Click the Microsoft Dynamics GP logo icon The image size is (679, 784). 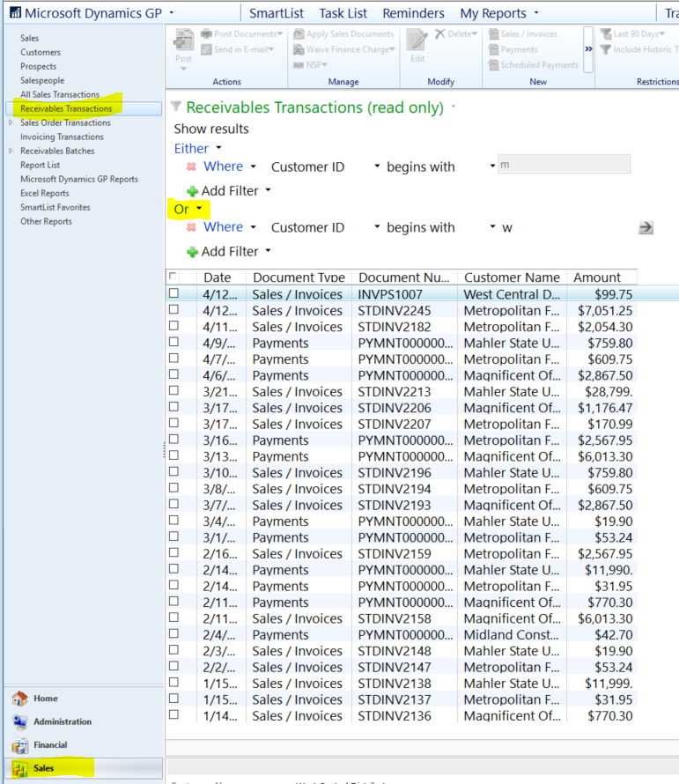pos(16,12)
